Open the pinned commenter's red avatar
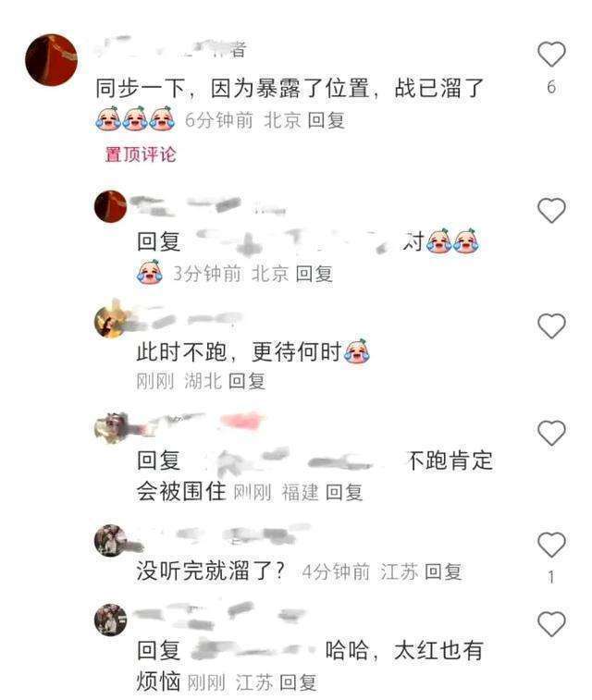 point(51,59)
